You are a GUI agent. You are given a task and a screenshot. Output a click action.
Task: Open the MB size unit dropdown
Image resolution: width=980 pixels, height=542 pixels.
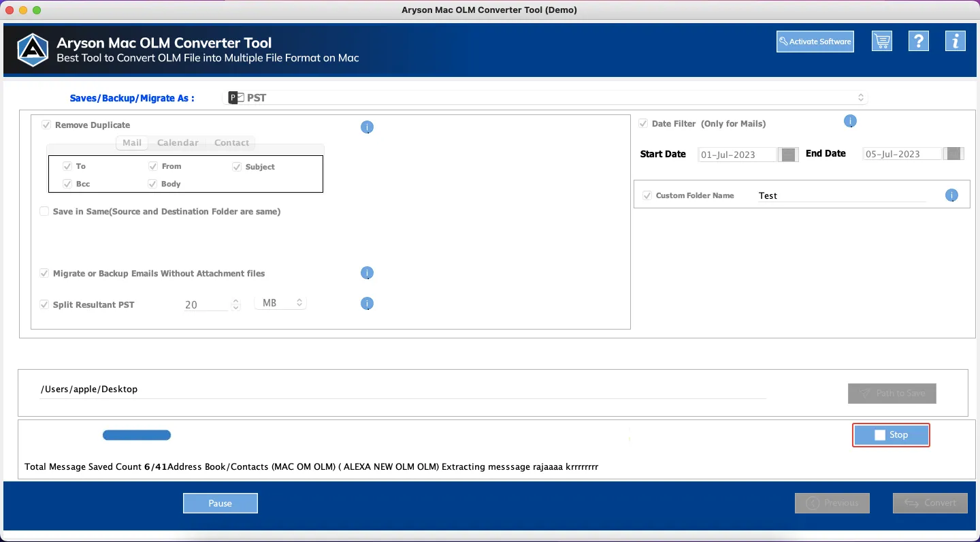pyautogui.click(x=280, y=303)
